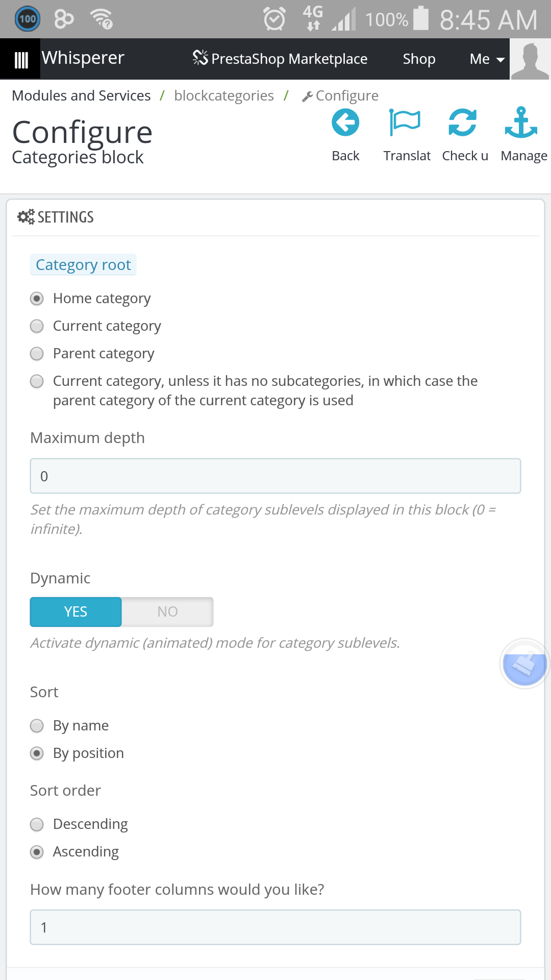
Task: Tap the floating blue cleaner bubble
Action: click(524, 664)
